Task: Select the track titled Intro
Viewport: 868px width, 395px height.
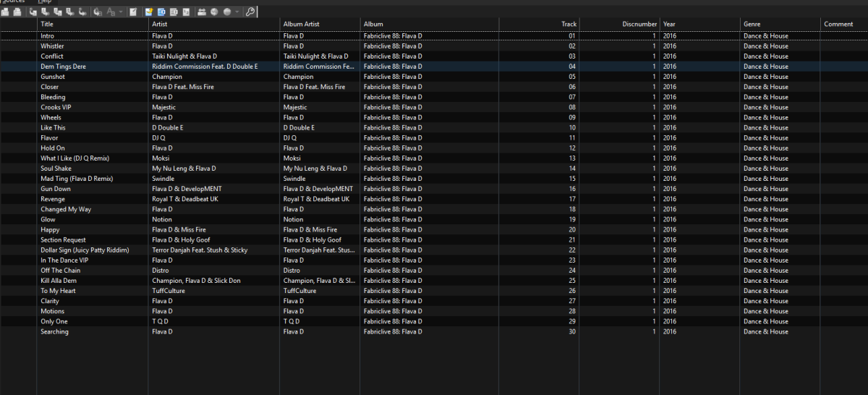Action: pos(434,35)
